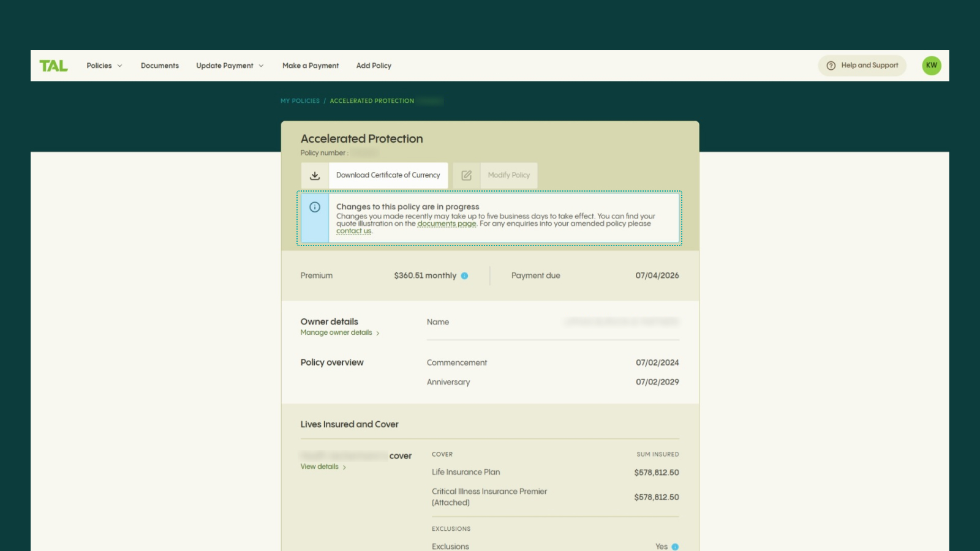Screen dimensions: 980x551
Task: Click the Critical Illness sum insured amount
Action: pyautogui.click(x=657, y=497)
